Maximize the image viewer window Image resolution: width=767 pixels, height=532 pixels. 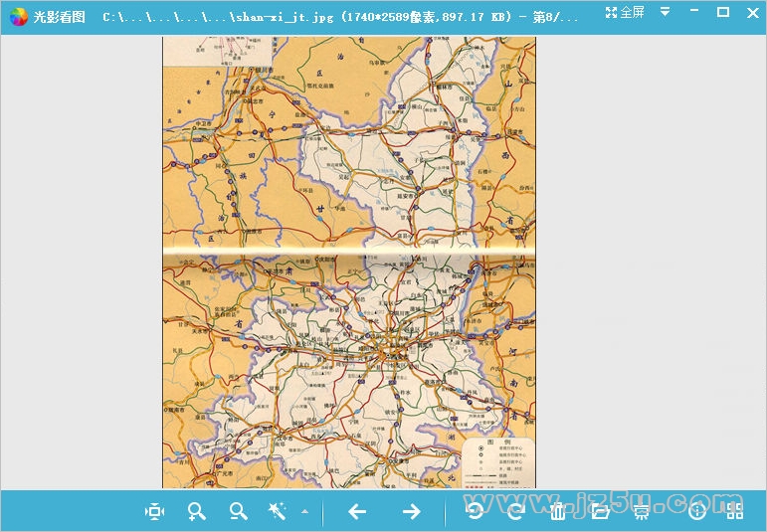pyautogui.click(x=723, y=12)
